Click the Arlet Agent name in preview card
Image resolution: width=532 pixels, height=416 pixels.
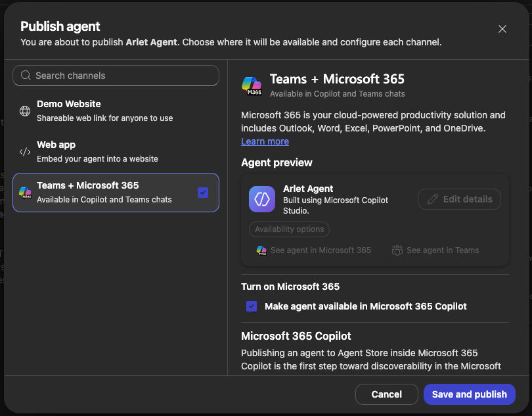308,189
